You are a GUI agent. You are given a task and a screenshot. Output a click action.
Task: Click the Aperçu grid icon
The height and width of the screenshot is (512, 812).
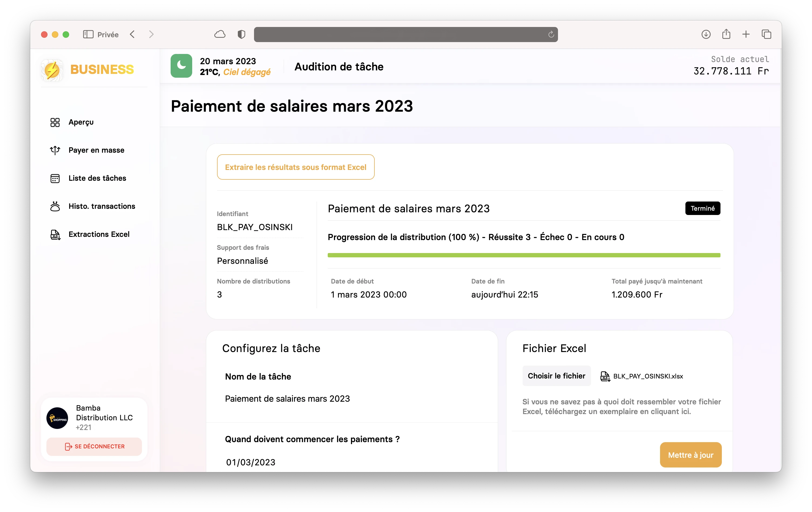(x=55, y=122)
